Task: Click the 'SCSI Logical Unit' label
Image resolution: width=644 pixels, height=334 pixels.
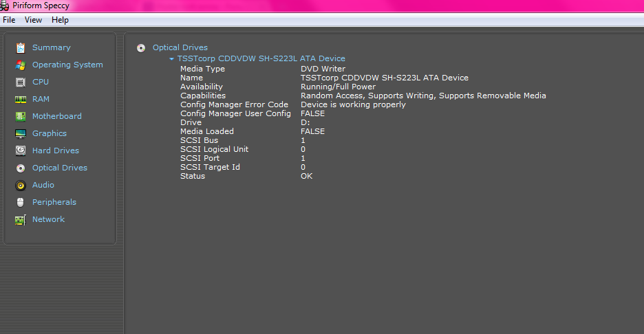Action: tap(215, 149)
